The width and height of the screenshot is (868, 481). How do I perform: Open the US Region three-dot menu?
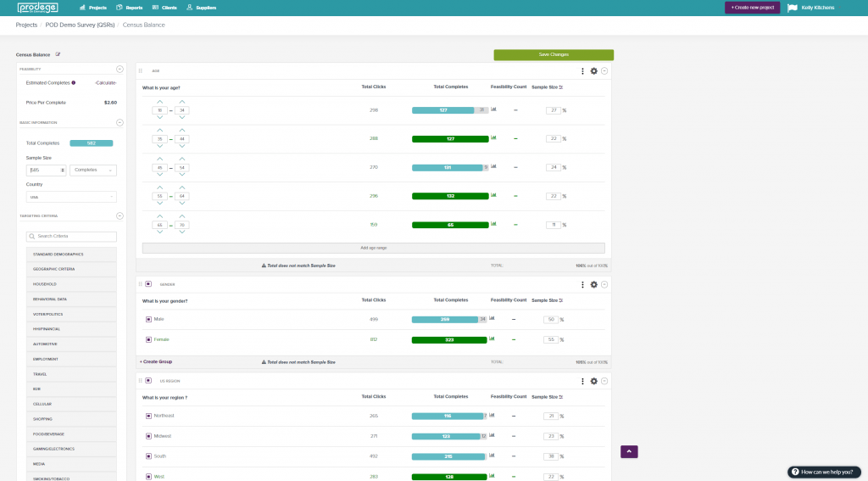coord(582,381)
